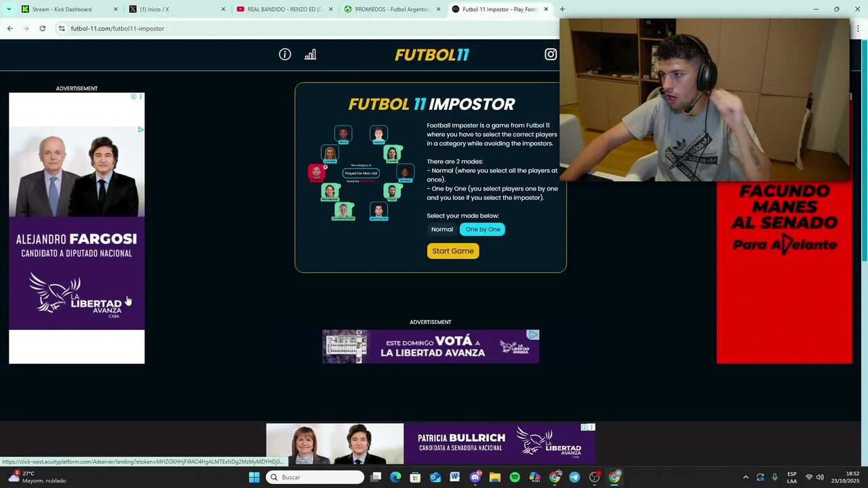The width and height of the screenshot is (868, 488).
Task: Go forward in browser history
Action: [26, 28]
